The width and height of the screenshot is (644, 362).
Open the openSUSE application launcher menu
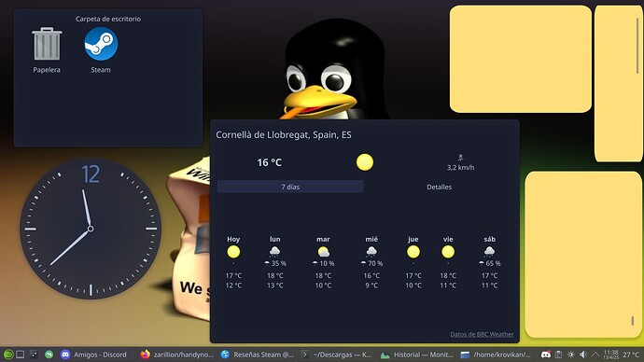click(x=8, y=355)
